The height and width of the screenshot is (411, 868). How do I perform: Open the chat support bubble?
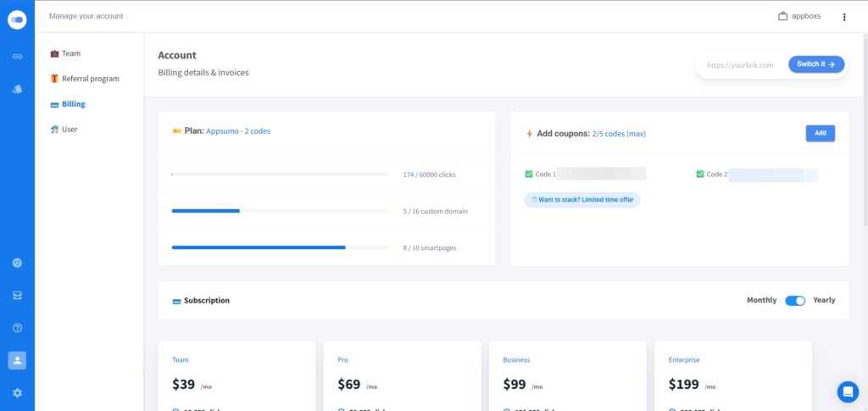[847, 392]
